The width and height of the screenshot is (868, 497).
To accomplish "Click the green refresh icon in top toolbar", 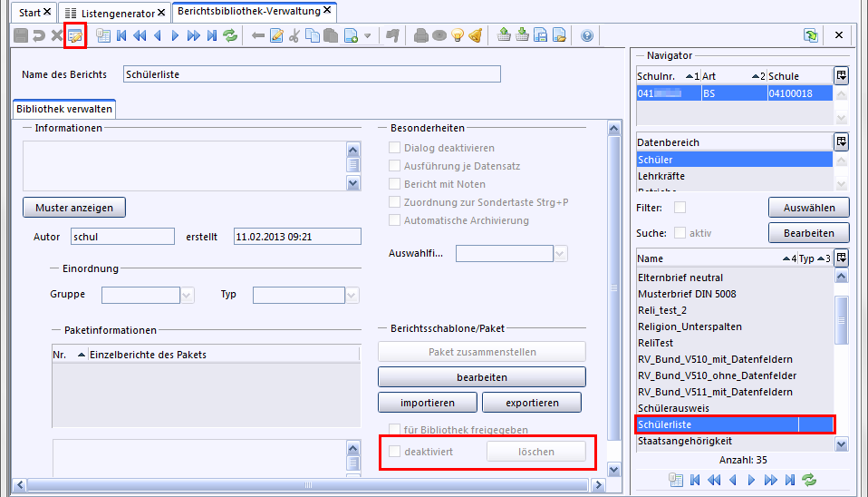I will point(230,36).
